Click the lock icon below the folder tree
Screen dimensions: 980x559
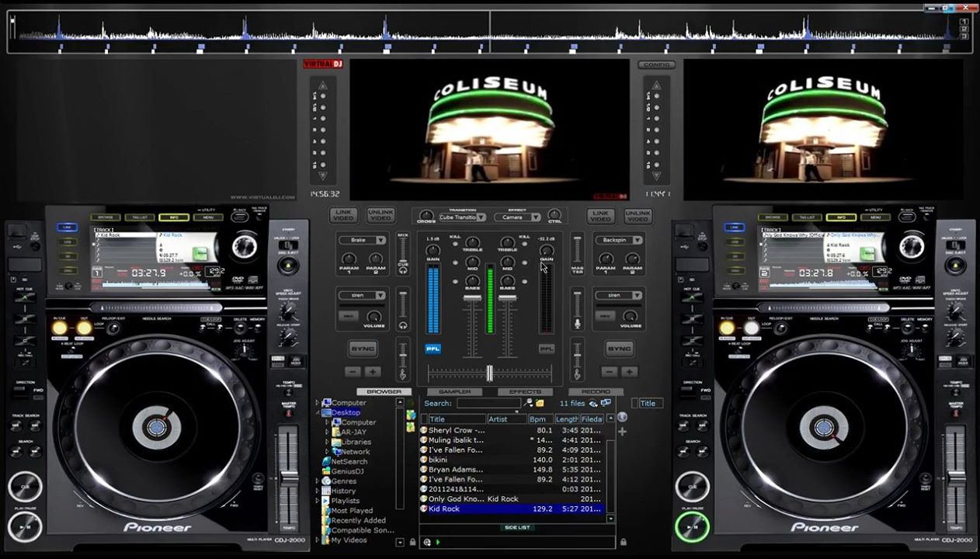(x=411, y=542)
